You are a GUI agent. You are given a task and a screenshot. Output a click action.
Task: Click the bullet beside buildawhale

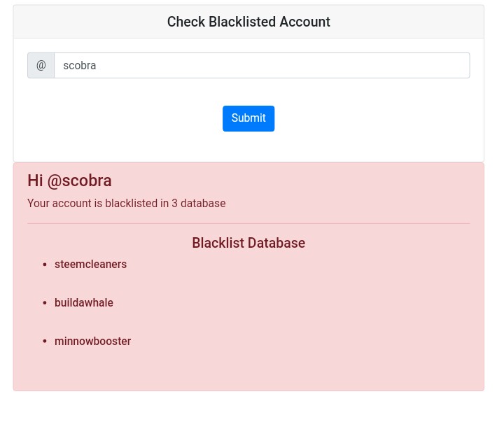(45, 303)
